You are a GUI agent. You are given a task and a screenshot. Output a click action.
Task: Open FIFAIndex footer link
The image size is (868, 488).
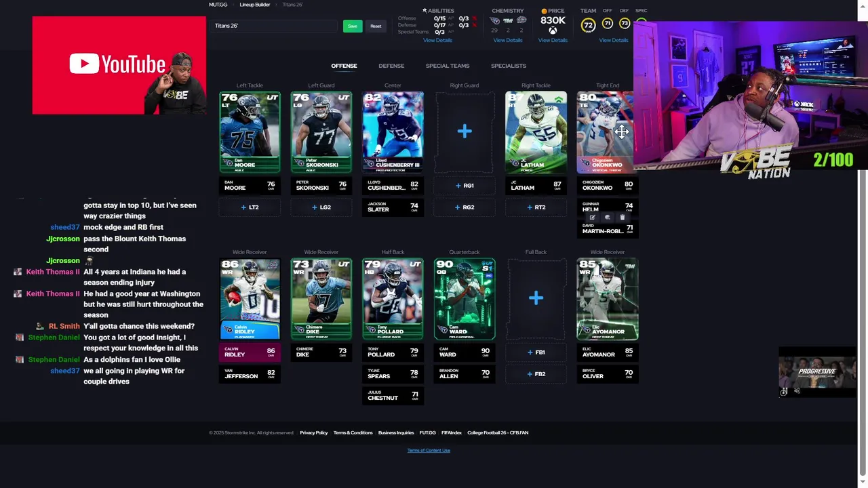(x=452, y=432)
